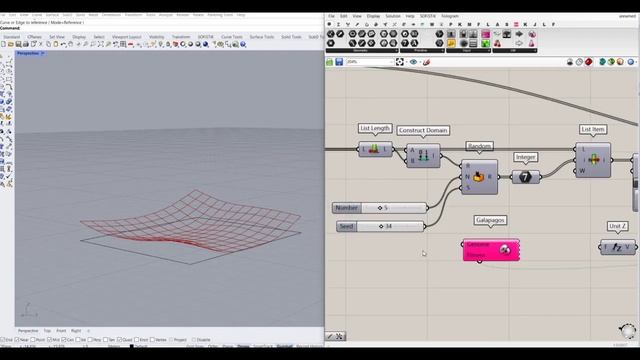Screen dimensions: 640x360
Task: Save Grasshopper document with floppy disk icon
Action: click(x=339, y=62)
